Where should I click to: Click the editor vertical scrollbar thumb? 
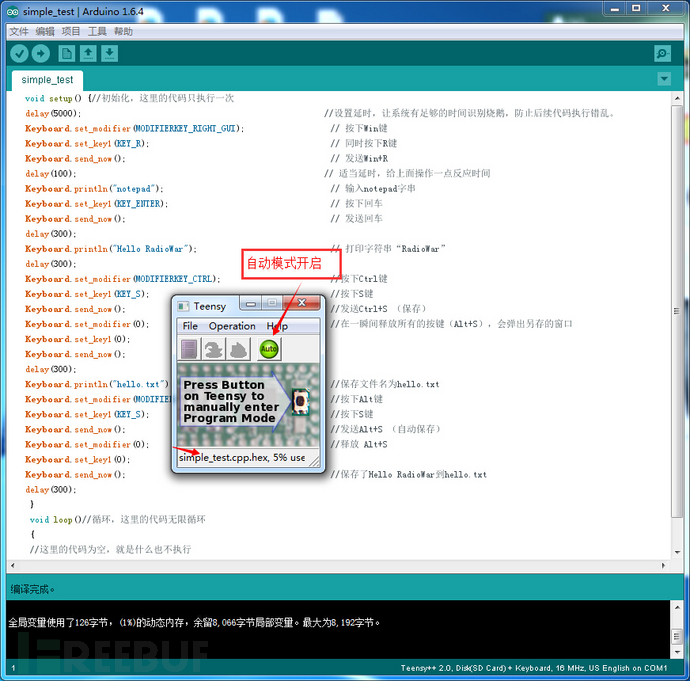677,311
